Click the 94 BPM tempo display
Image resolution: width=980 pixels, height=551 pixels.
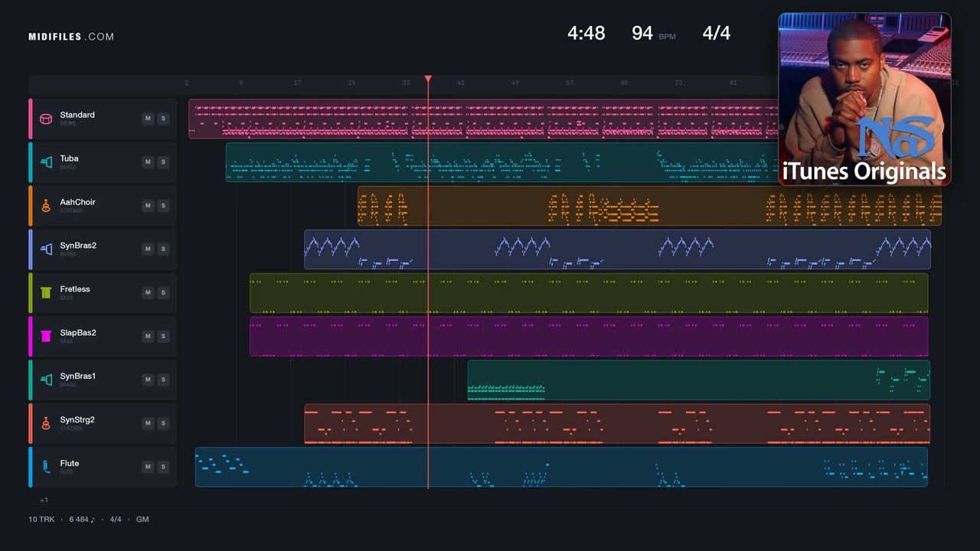tap(653, 33)
